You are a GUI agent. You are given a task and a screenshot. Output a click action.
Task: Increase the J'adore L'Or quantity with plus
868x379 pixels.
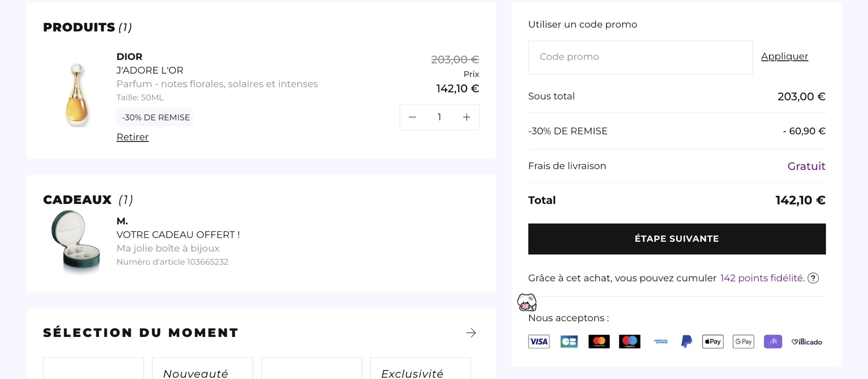click(x=466, y=117)
